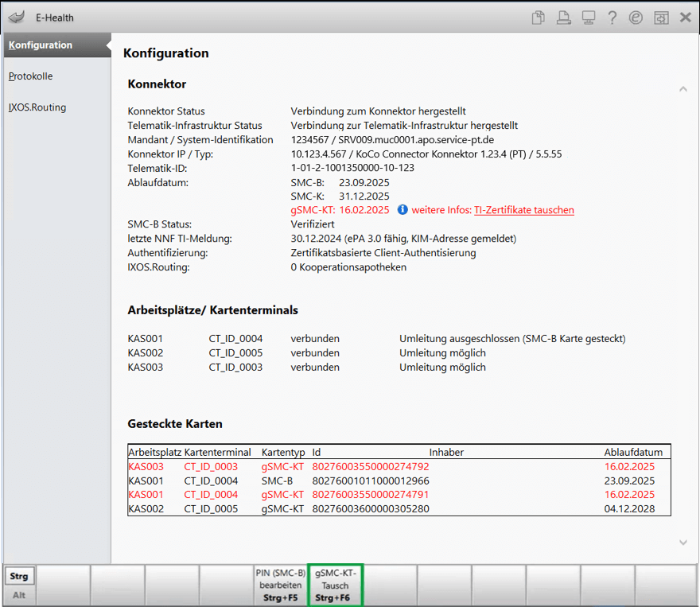
Task: Click the blue info icon beside gSMC-KT date
Action: click(x=402, y=209)
